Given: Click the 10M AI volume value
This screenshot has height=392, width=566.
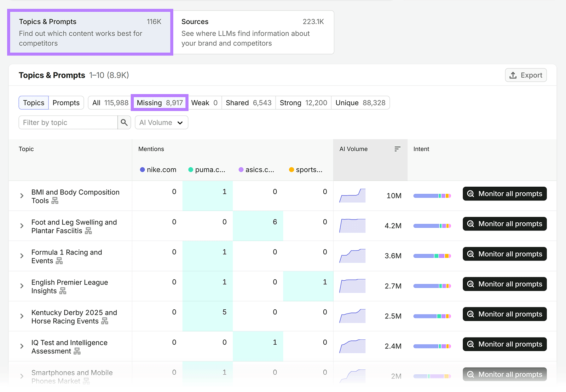Looking at the screenshot, I should (x=394, y=196).
